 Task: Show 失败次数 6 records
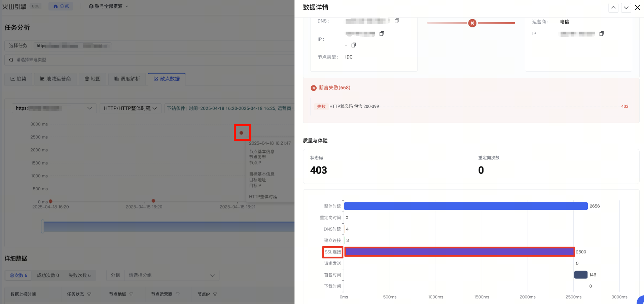[79, 275]
